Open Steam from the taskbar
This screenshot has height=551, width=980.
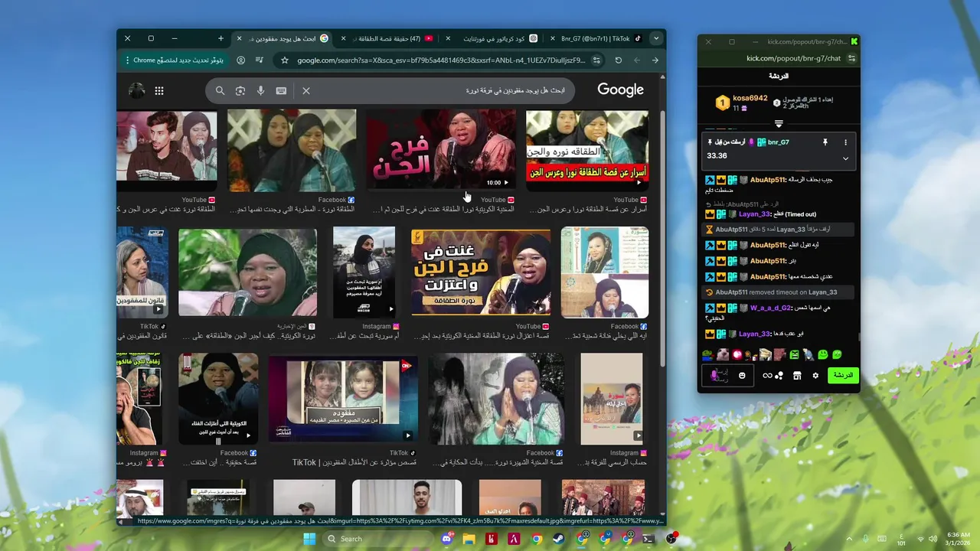[x=560, y=539]
